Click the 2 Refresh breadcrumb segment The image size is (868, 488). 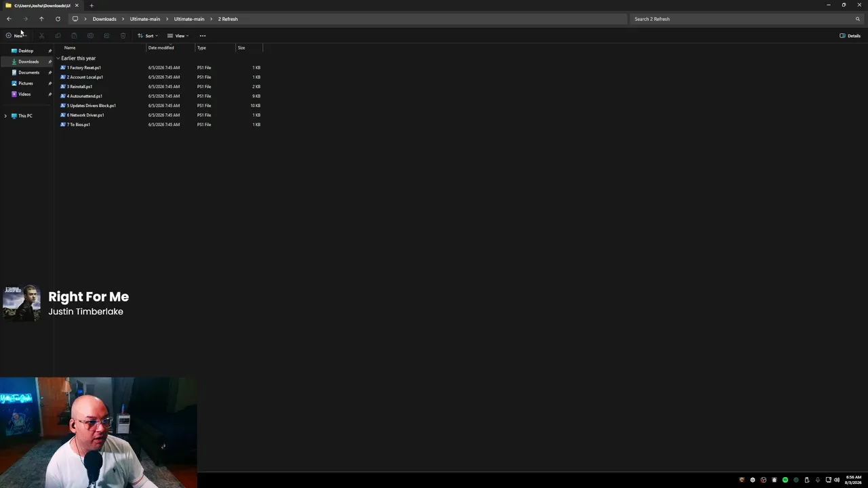coord(228,19)
